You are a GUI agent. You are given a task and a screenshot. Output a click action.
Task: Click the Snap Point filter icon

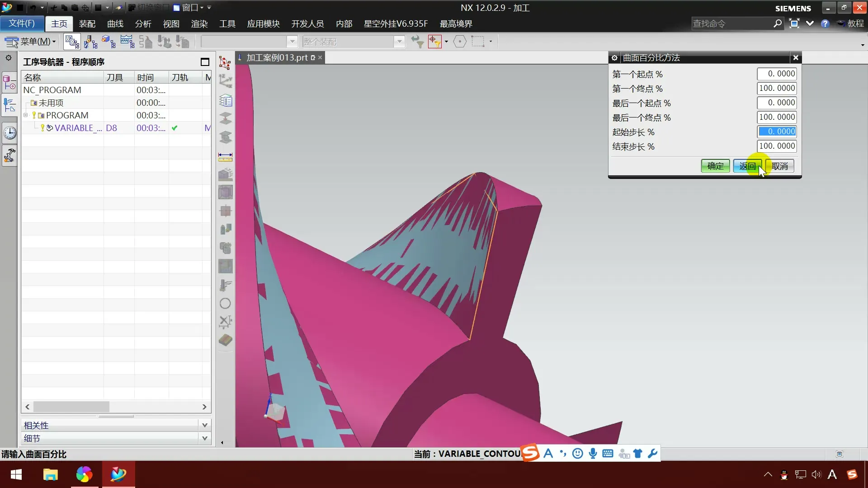(x=434, y=42)
